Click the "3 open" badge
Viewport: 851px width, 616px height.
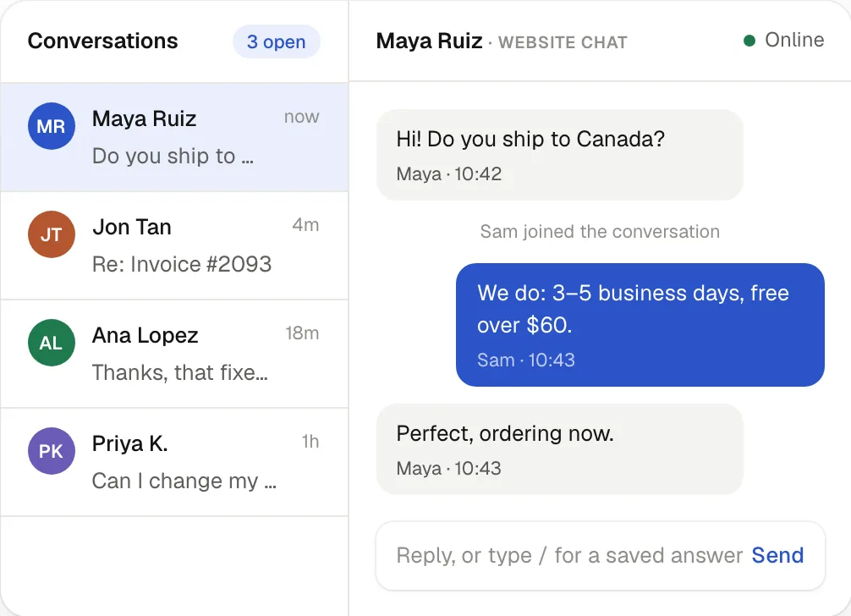tap(277, 41)
